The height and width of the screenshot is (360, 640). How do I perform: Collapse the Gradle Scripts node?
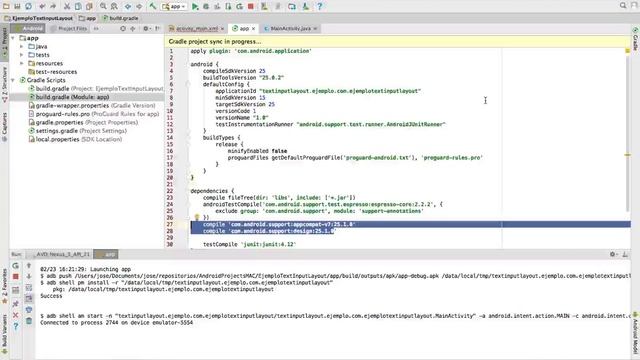pyautogui.click(x=13, y=80)
